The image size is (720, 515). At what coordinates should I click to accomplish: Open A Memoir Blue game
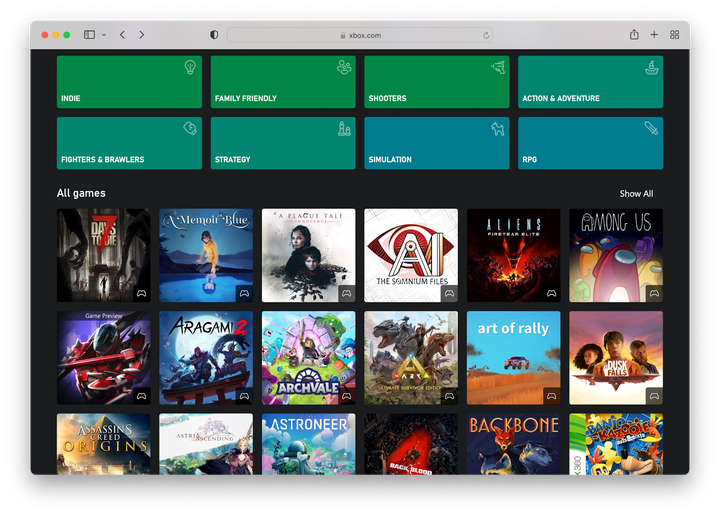point(206,255)
